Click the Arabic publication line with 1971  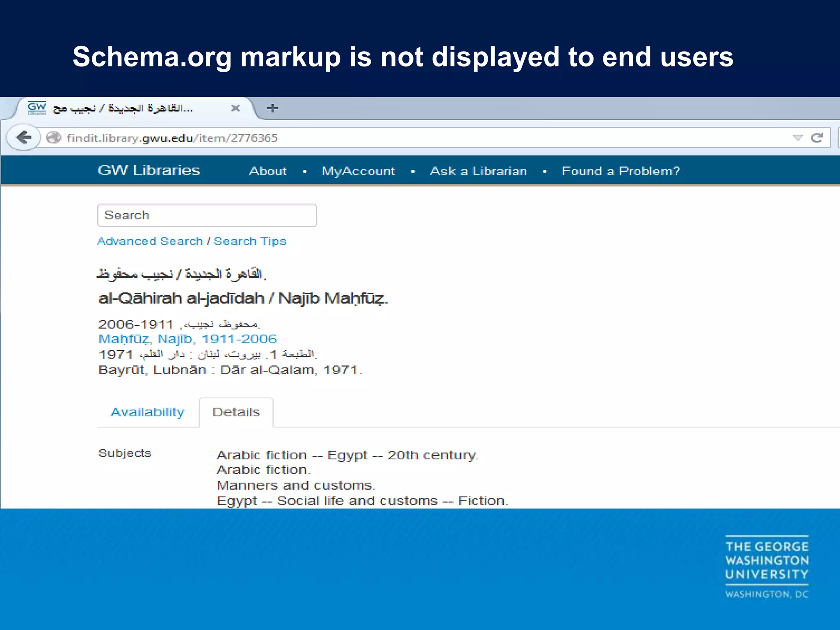pos(208,354)
